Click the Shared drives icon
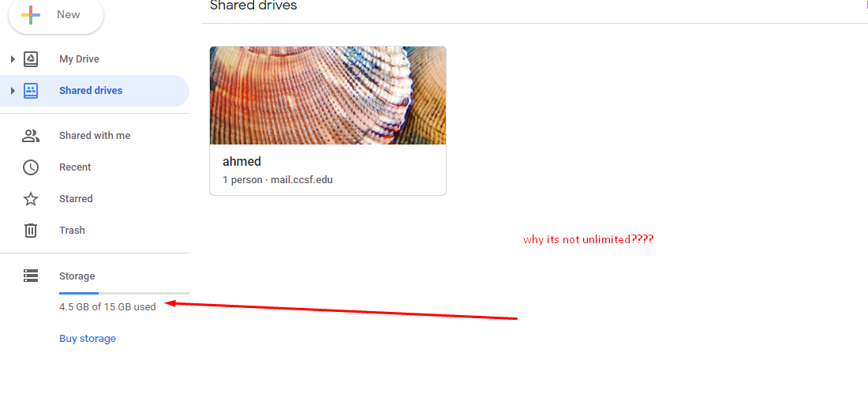868x398 pixels. coord(31,91)
